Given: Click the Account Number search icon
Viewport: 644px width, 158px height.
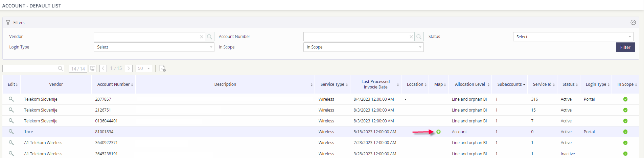Looking at the screenshot, I should pyautogui.click(x=419, y=37).
